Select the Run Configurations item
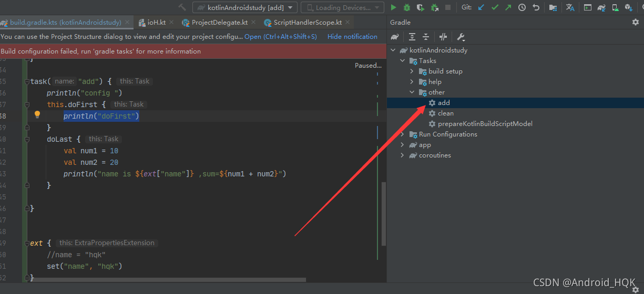This screenshot has height=294, width=644. [x=448, y=134]
